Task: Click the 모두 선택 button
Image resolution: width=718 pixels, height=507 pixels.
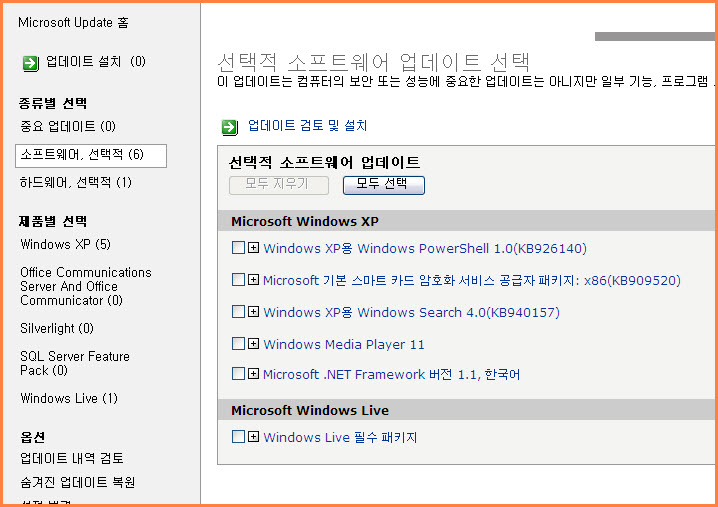Action: pyautogui.click(x=384, y=185)
